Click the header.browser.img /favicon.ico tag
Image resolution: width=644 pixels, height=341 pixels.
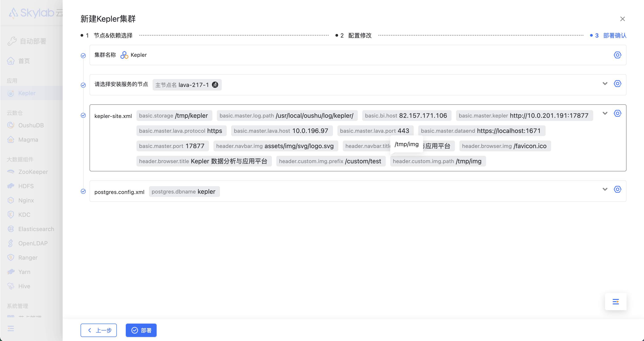505,146
